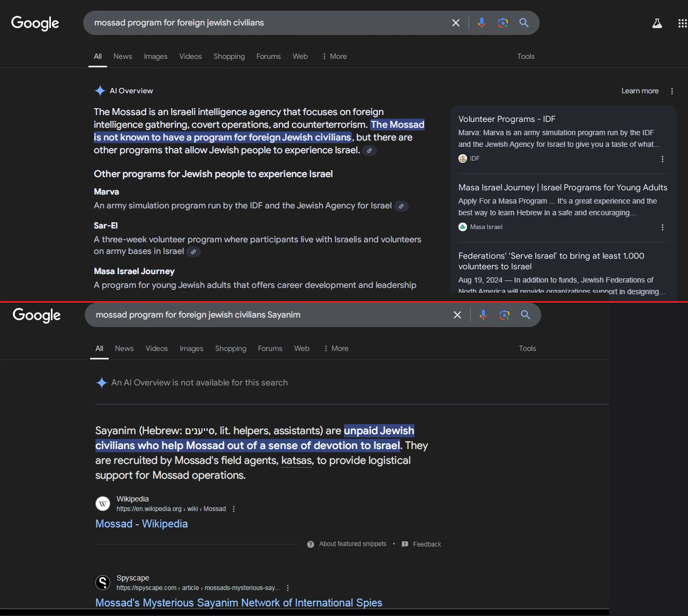Open 'Masa Israel Journey | Israel Programs for Young Adults'
The width and height of the screenshot is (688, 616).
click(563, 188)
